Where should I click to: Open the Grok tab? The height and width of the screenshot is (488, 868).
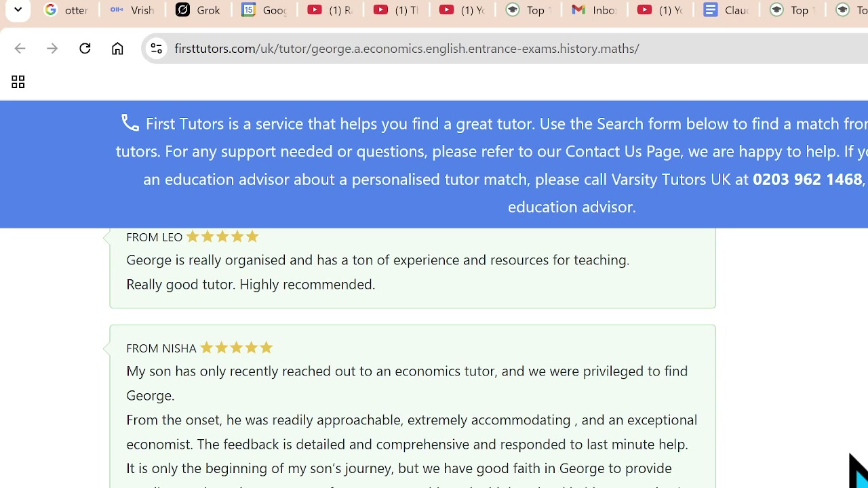click(198, 10)
